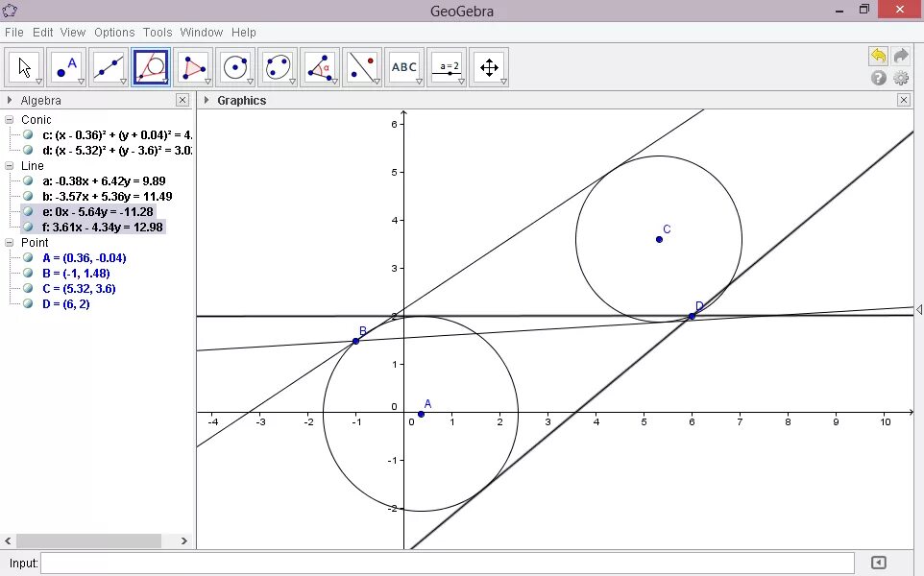
Task: Open the File menu
Action: point(14,33)
